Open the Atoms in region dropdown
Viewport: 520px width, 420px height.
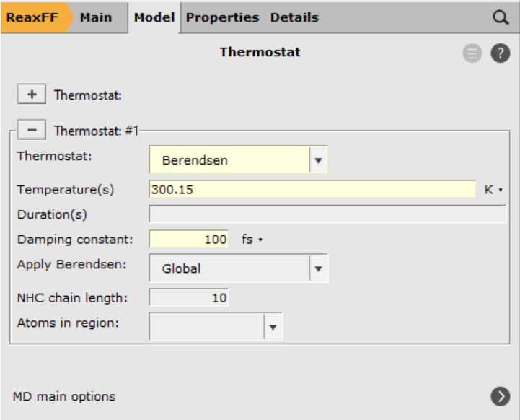[x=273, y=326]
